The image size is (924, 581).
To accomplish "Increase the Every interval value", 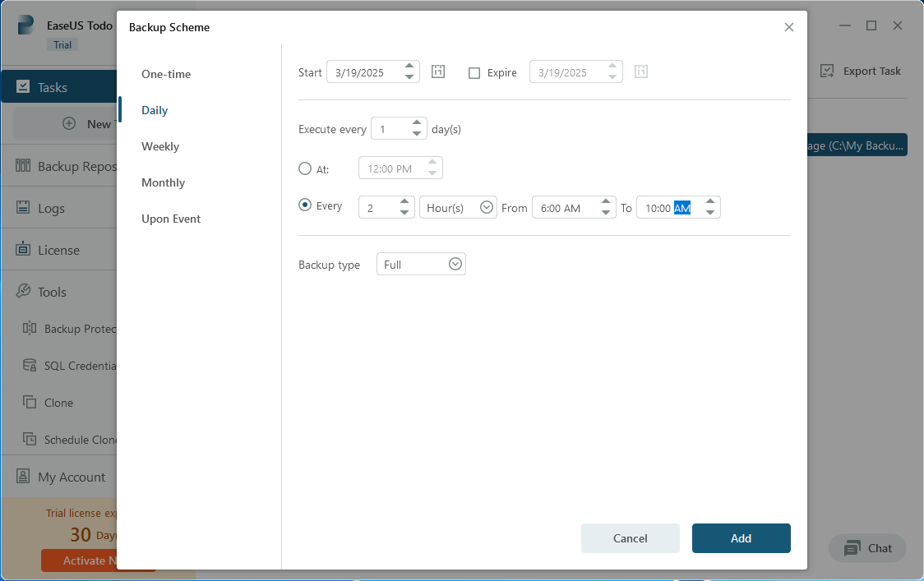I will click(404, 201).
